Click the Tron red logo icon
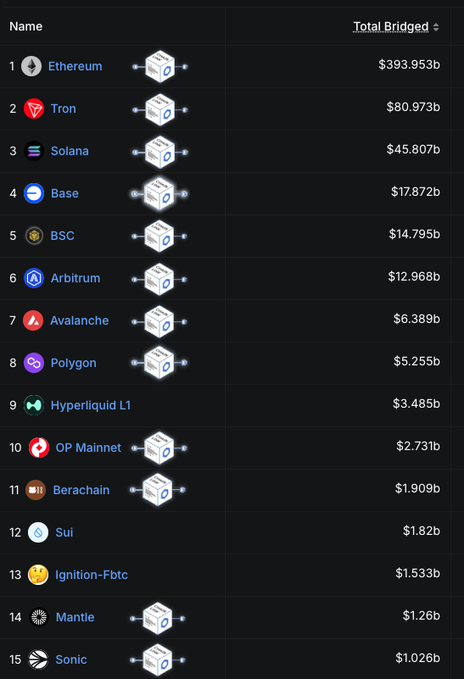Viewport: 464px width, 679px height. (x=34, y=109)
